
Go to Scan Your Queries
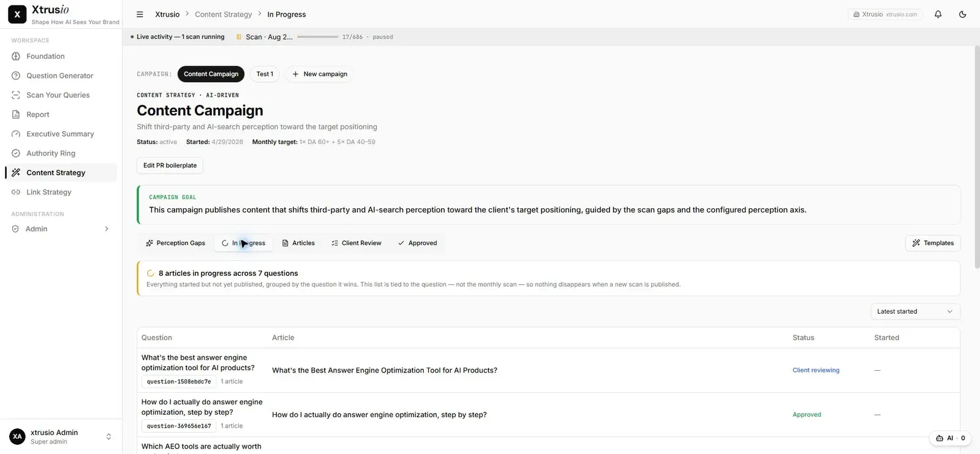click(61, 95)
